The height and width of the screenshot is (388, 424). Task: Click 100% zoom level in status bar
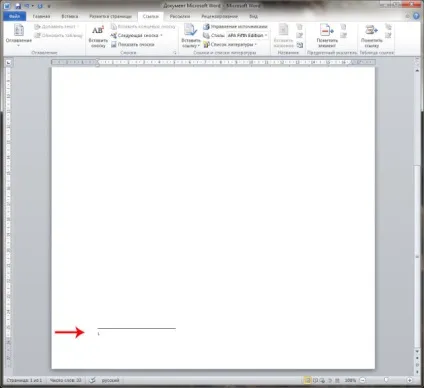coord(350,380)
